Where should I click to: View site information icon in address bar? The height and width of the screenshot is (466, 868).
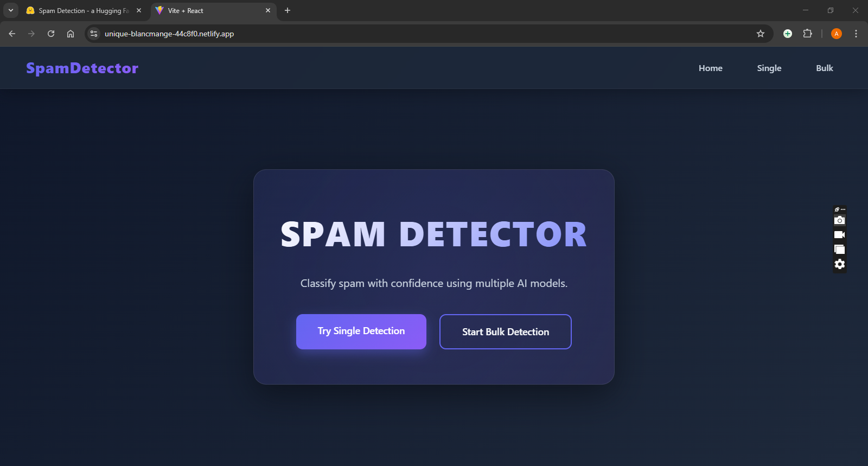click(94, 34)
